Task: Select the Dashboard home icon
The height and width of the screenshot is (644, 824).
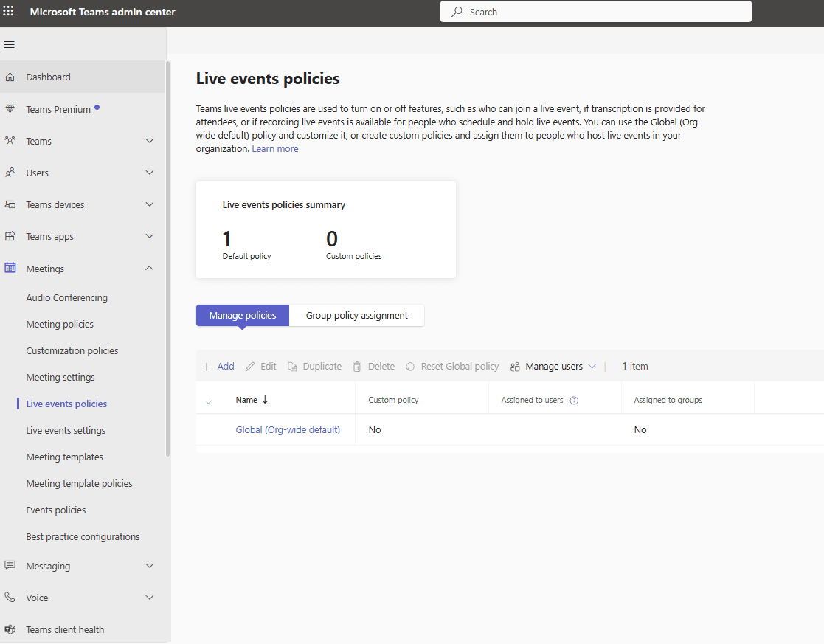Action: (x=10, y=76)
